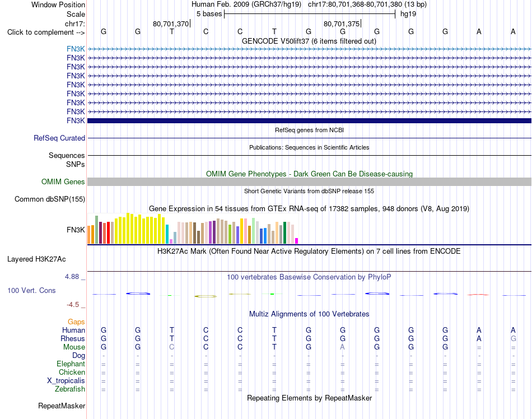532x419 pixels.
Task: Open 'Short Genetic Variants from dbSNP release 155'
Action: (309, 191)
